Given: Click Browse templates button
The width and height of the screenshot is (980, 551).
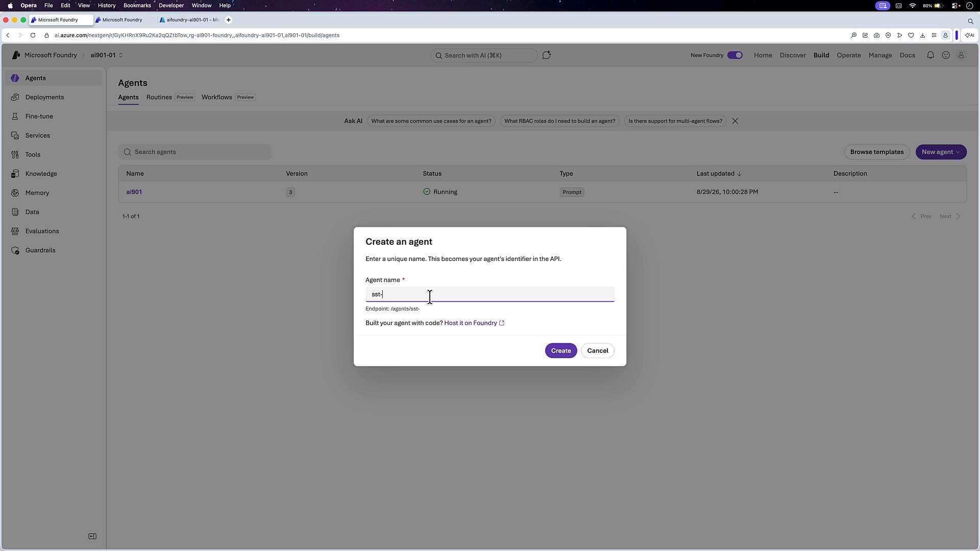Looking at the screenshot, I should pyautogui.click(x=876, y=152).
